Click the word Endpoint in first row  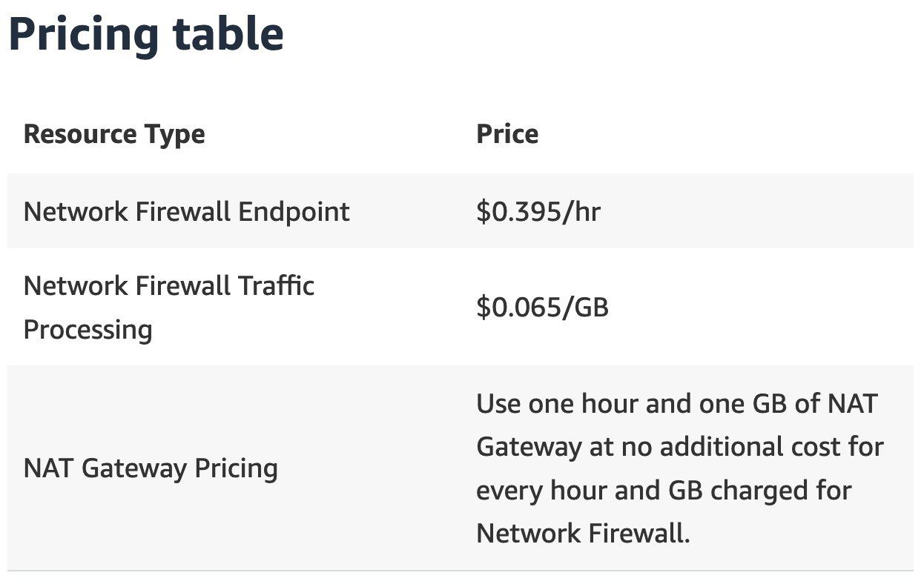(x=294, y=212)
